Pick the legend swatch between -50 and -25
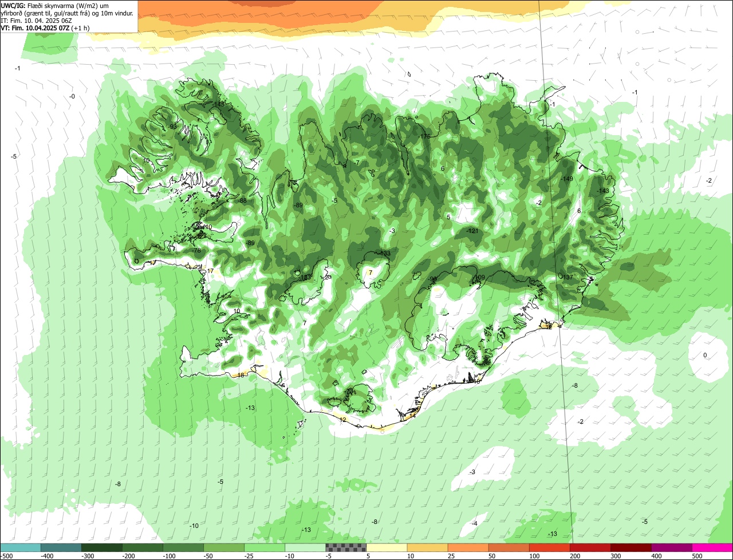This screenshot has height=560, width=733. (x=224, y=547)
